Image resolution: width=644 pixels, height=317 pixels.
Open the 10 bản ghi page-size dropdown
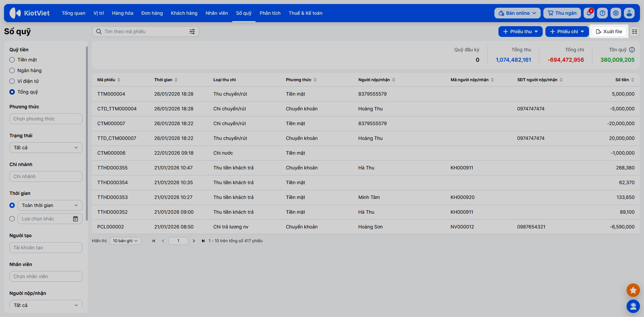(125, 241)
